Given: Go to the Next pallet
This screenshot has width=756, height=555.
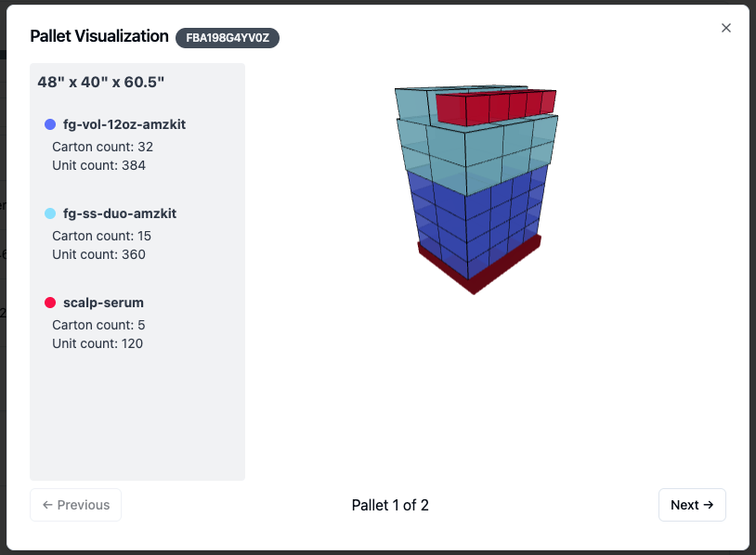Looking at the screenshot, I should pyautogui.click(x=692, y=505).
